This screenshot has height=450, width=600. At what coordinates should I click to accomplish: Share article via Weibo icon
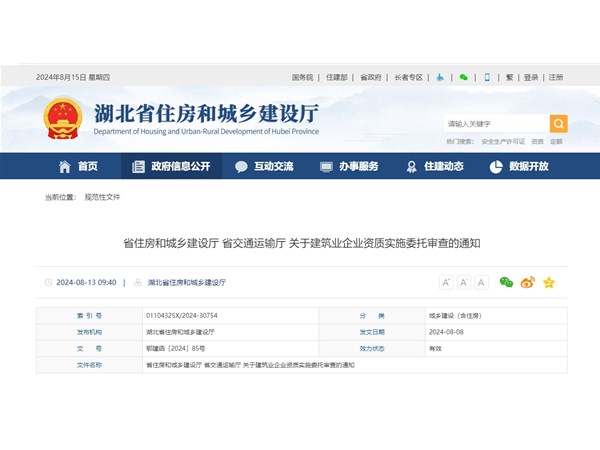point(528,282)
